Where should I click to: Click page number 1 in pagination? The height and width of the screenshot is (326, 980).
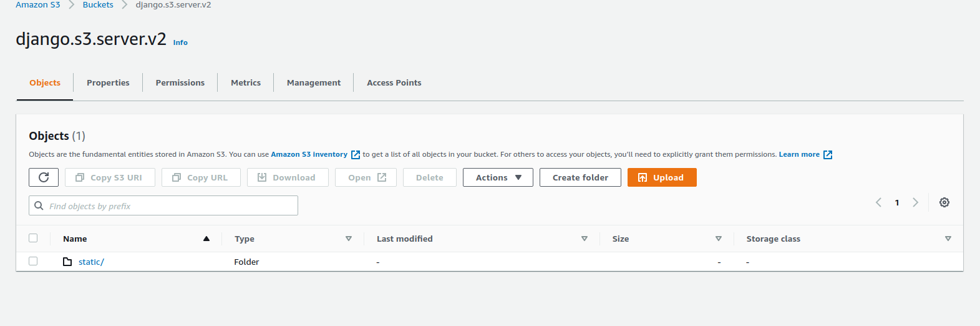pos(897,202)
